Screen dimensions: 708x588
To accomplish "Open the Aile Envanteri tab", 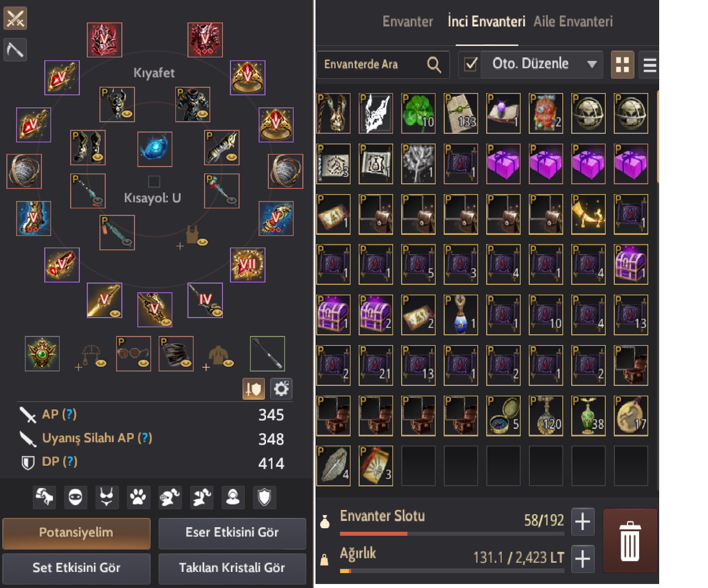I will coord(573,22).
